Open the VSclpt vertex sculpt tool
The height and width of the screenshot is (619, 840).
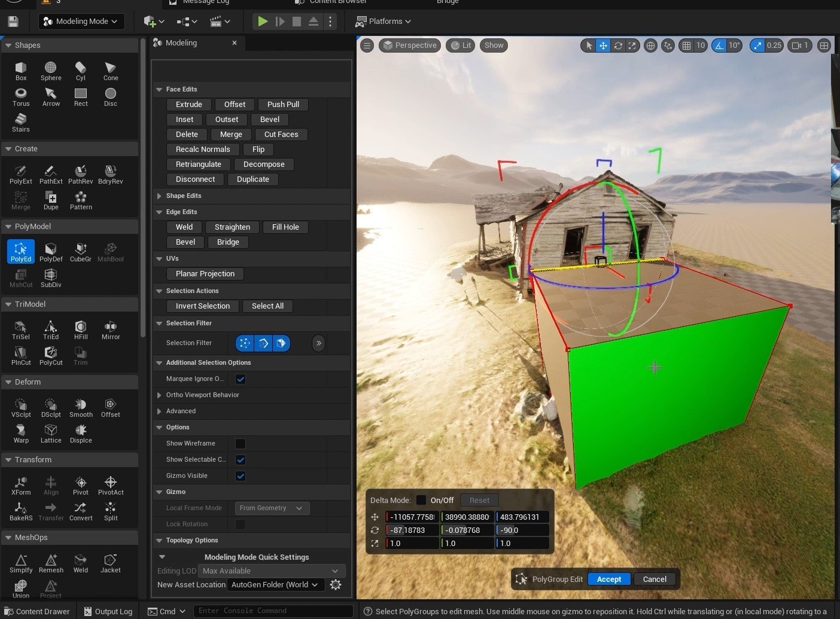point(20,405)
